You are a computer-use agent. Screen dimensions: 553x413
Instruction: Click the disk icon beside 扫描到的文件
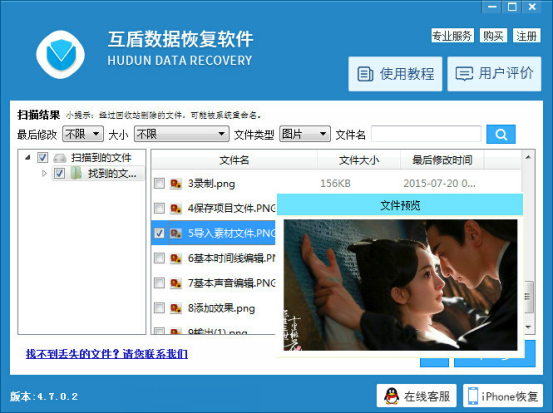pyautogui.click(x=60, y=158)
